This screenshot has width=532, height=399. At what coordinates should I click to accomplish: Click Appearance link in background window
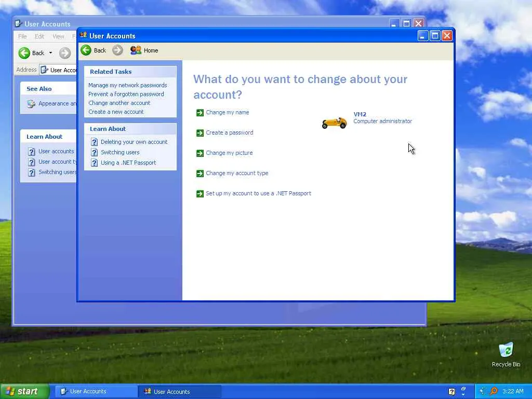57,103
